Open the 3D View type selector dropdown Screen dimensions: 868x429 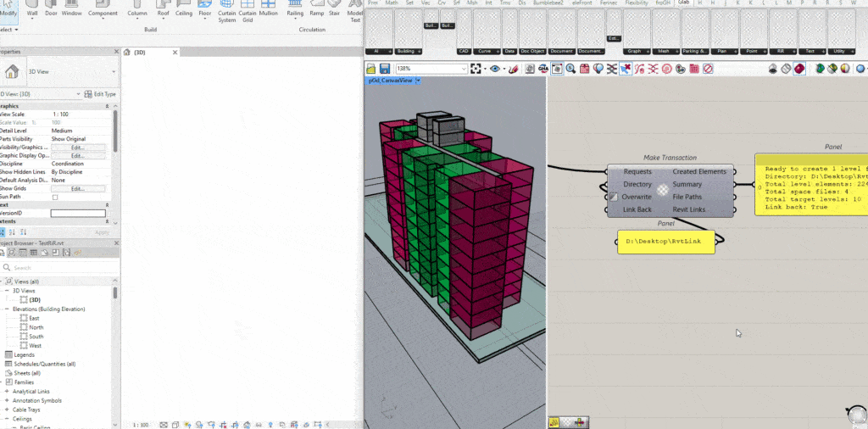pyautogui.click(x=114, y=72)
